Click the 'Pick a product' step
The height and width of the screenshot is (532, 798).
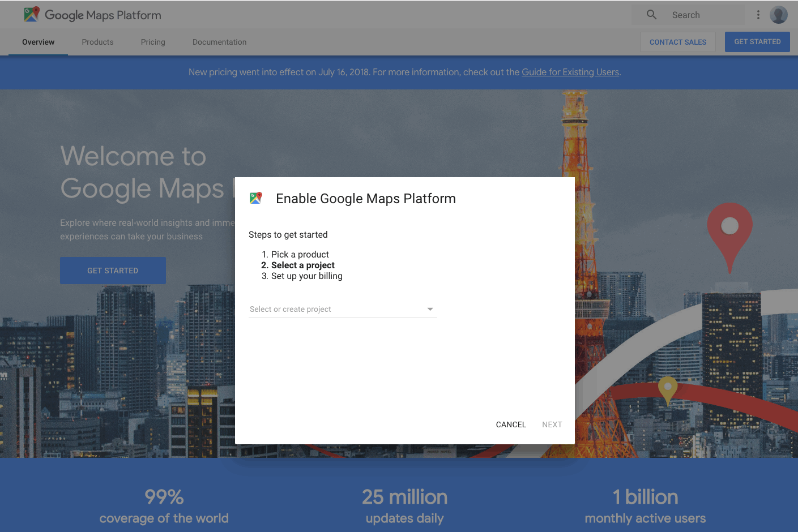click(x=300, y=255)
